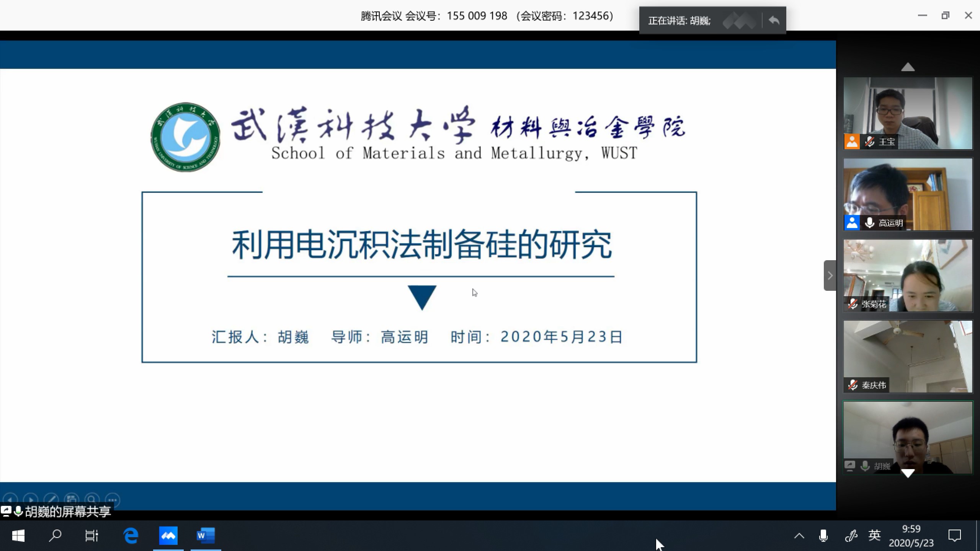
Task: Open slideshow more options menu
Action: click(x=113, y=500)
